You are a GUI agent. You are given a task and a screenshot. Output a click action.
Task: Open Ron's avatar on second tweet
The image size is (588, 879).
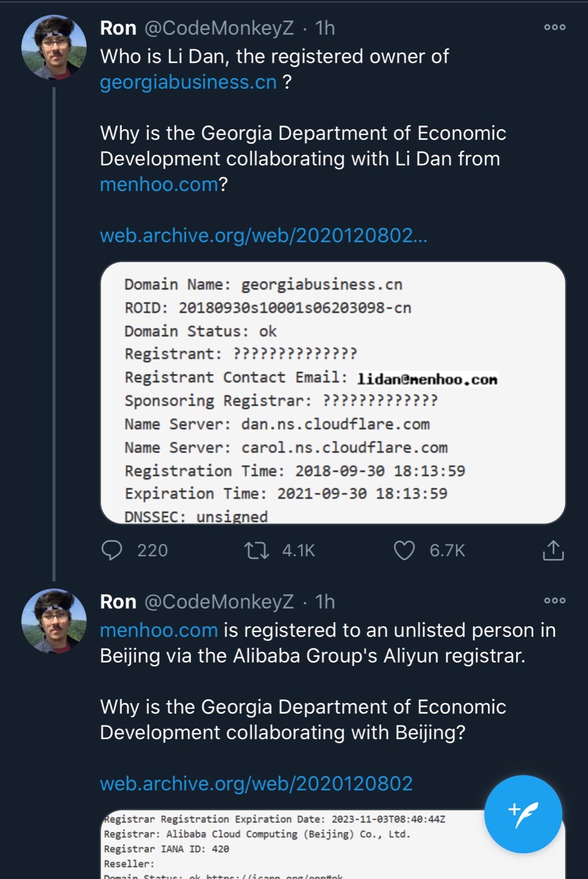54,620
